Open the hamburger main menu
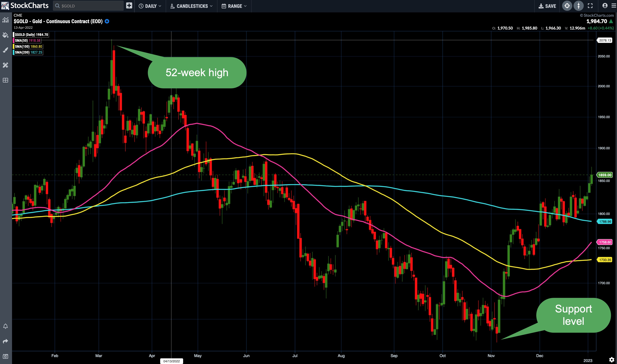Screen dimensions: 617x364 pyautogui.click(x=614, y=6)
